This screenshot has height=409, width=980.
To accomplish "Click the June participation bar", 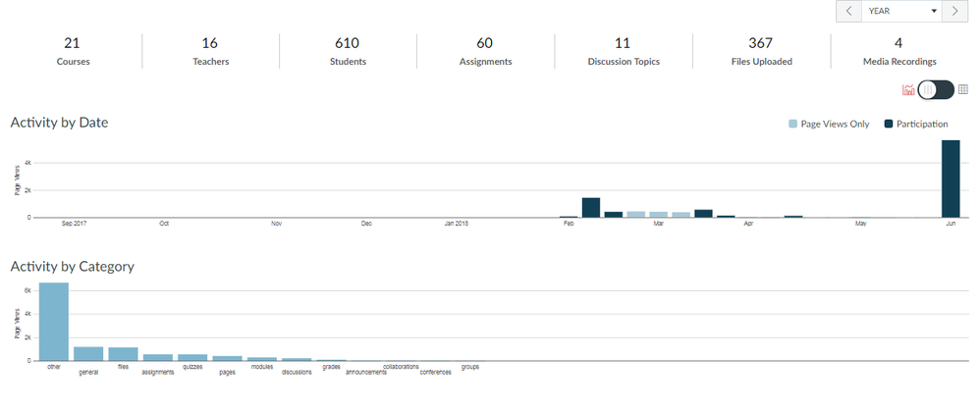I will [951, 179].
